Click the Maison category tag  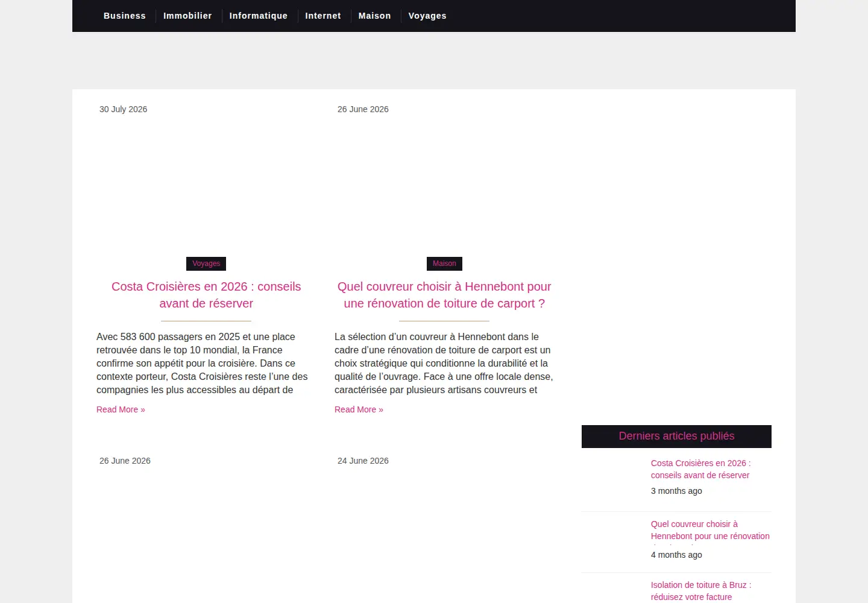pos(444,264)
